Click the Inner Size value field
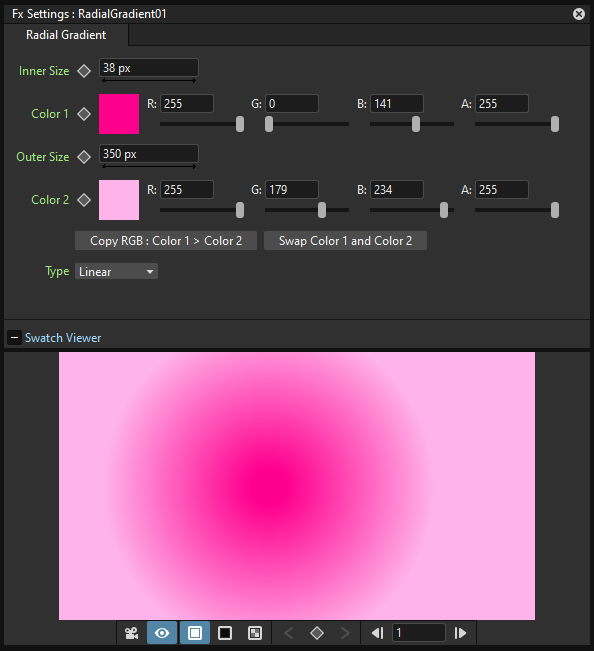This screenshot has height=651, width=594. coord(149,68)
